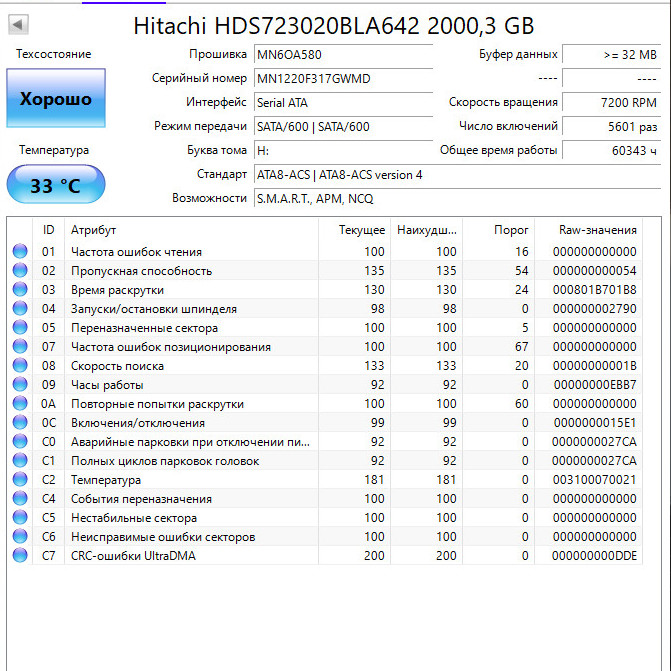Viewport: 671px width, 671px height.
Task: Select ID cell C0
Action: point(48,442)
